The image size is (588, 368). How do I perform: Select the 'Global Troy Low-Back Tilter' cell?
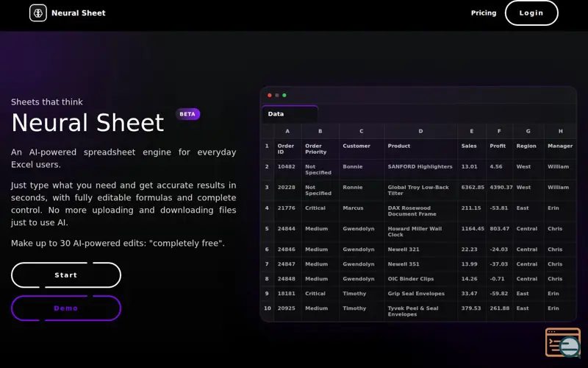pos(420,191)
